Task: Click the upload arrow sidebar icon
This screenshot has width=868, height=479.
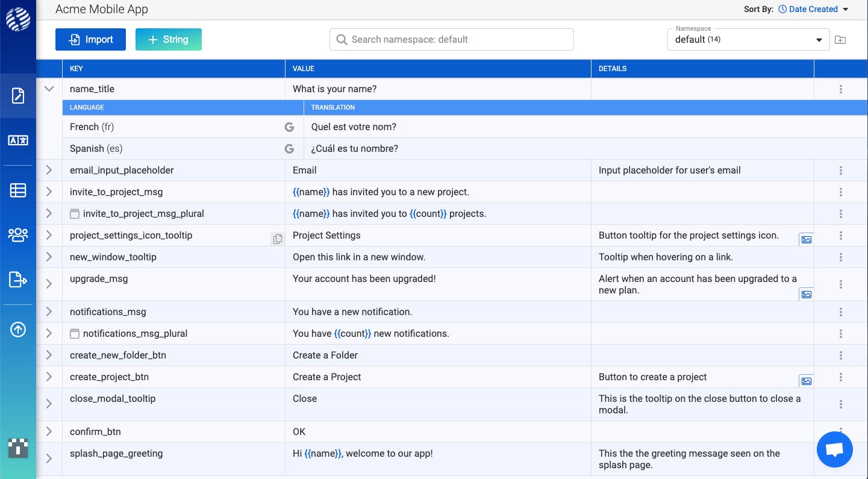Action: click(x=18, y=330)
